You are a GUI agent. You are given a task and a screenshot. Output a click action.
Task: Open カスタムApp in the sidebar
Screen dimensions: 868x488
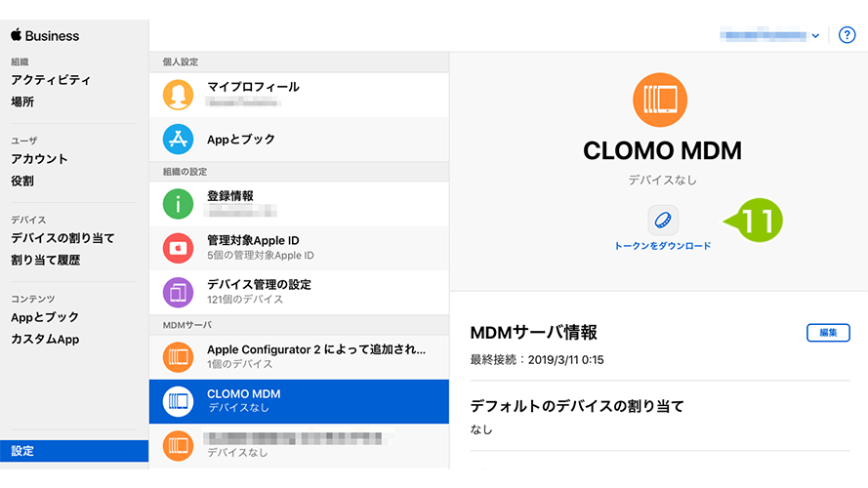tap(45, 340)
